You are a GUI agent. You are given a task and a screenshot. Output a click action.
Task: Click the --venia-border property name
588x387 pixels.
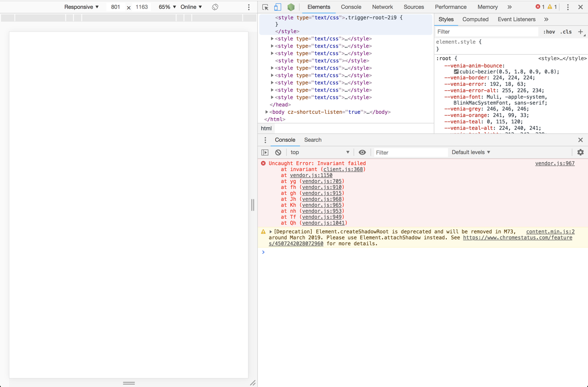[465, 78]
